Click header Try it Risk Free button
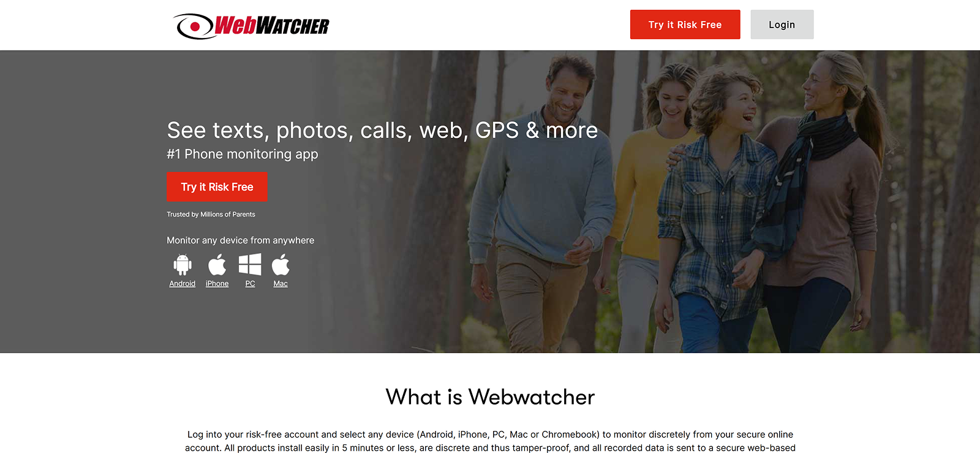This screenshot has height=453, width=980. click(685, 25)
